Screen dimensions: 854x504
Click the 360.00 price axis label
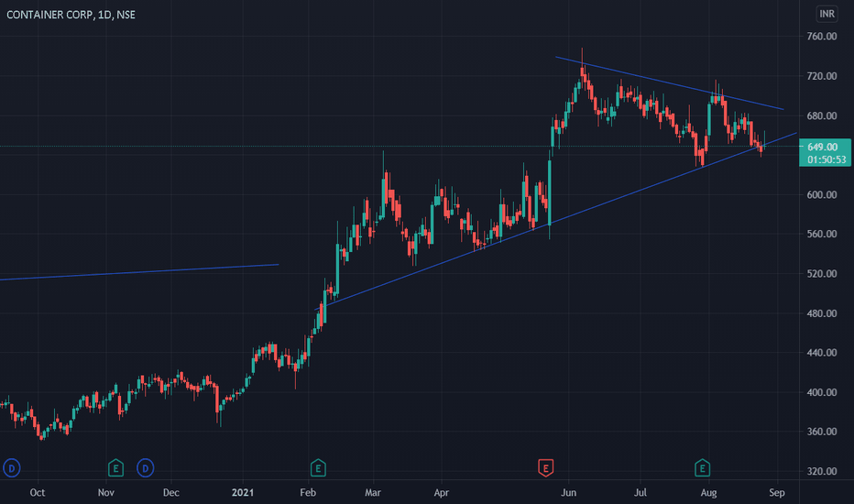(822, 432)
